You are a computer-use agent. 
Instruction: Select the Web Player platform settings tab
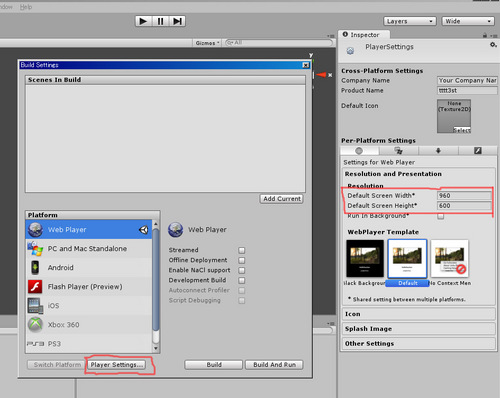pos(359,151)
